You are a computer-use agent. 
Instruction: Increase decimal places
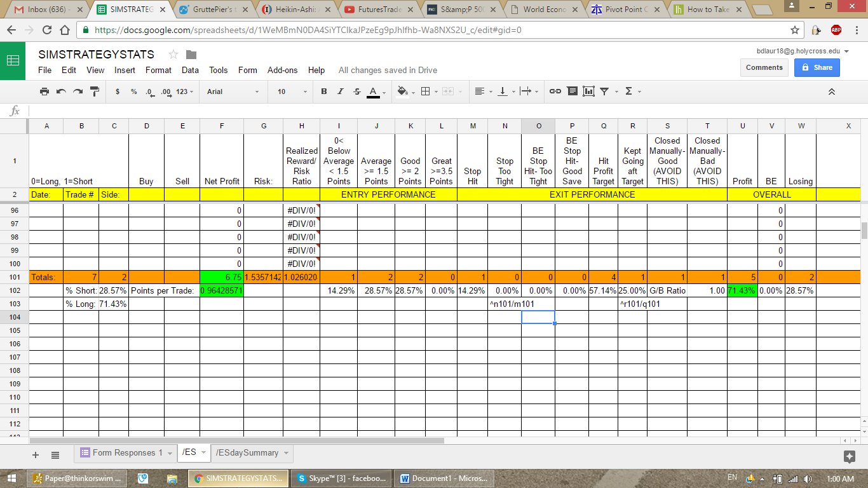(x=166, y=91)
